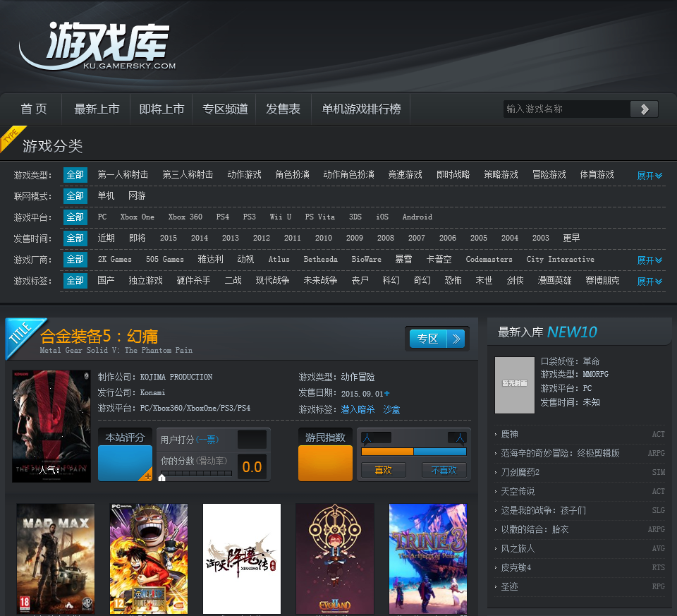Open the 首页 navigation tab
The image size is (677, 616).
(x=34, y=109)
